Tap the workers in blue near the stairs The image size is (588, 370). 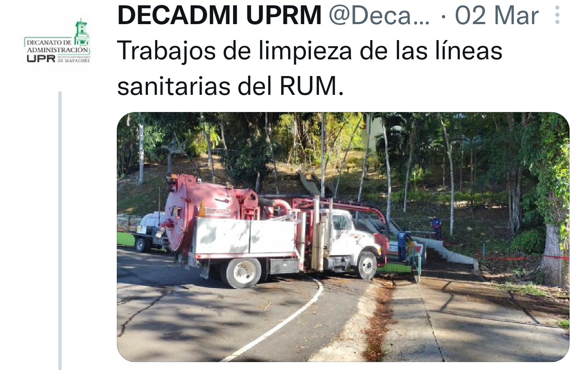[x=419, y=237]
